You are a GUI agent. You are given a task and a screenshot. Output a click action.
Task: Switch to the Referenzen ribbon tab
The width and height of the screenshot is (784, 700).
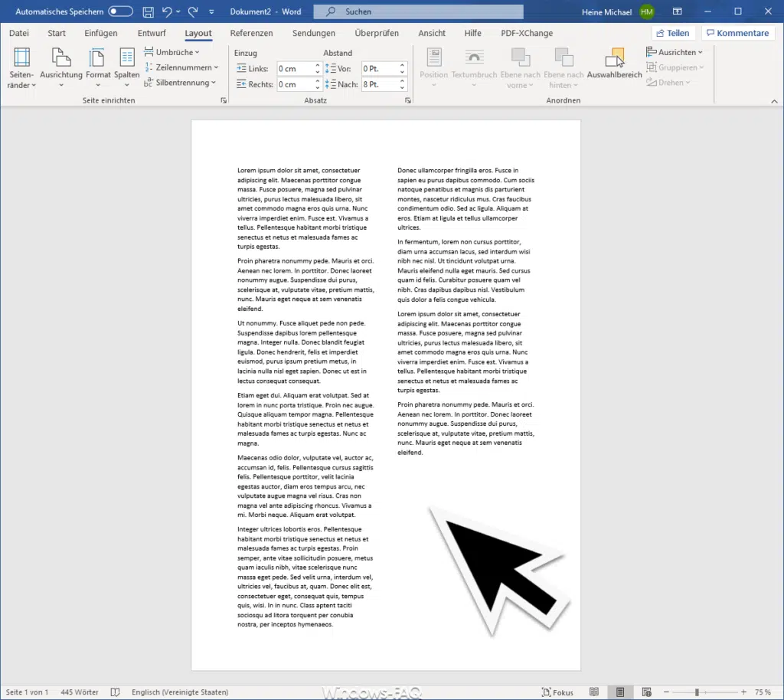[251, 33]
